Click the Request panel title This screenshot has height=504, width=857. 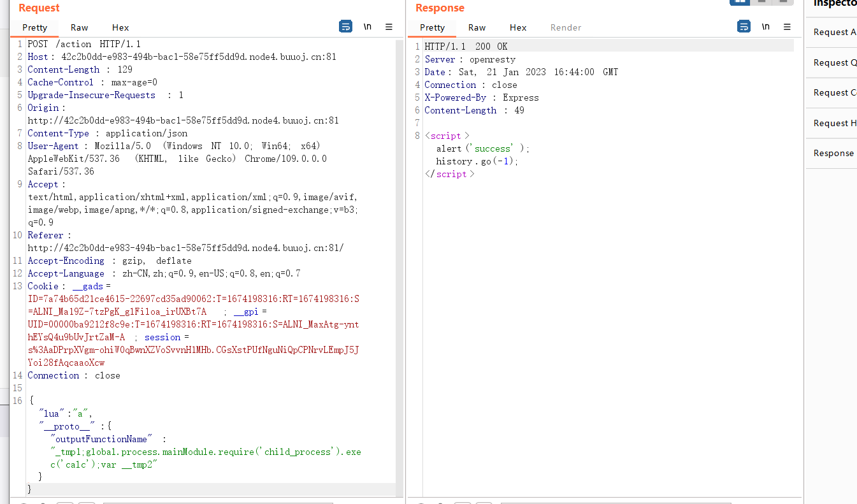coord(39,8)
